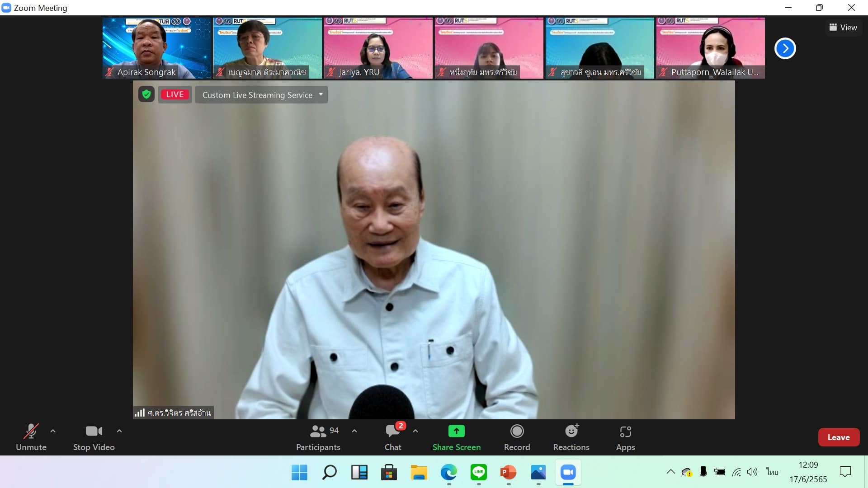Show next page of participant thumbnails
This screenshot has height=488, width=868.
(x=785, y=48)
